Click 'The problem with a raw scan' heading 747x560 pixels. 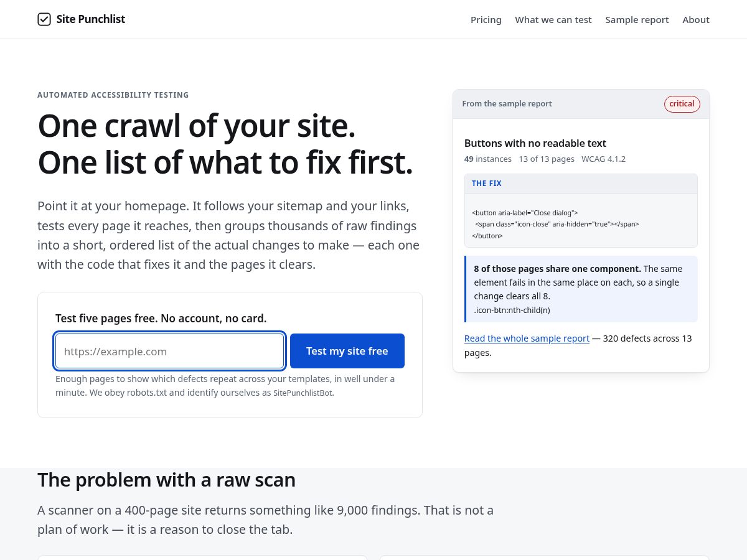(x=166, y=480)
